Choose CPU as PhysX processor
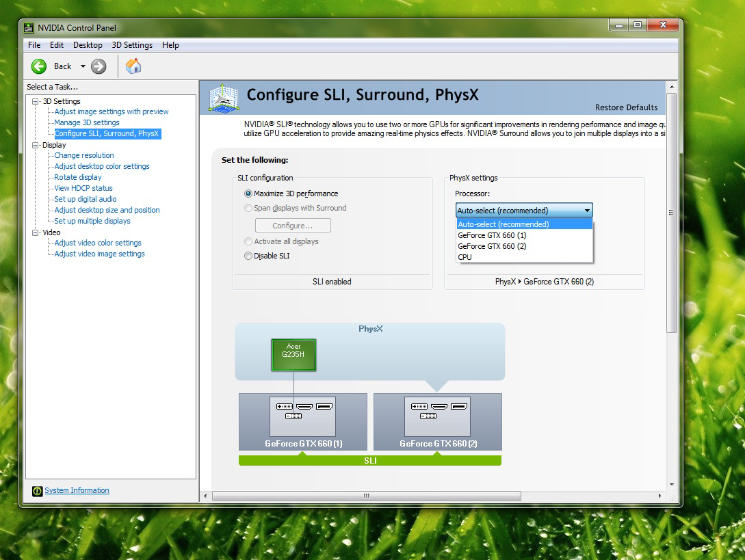The width and height of the screenshot is (745, 560). click(x=525, y=257)
